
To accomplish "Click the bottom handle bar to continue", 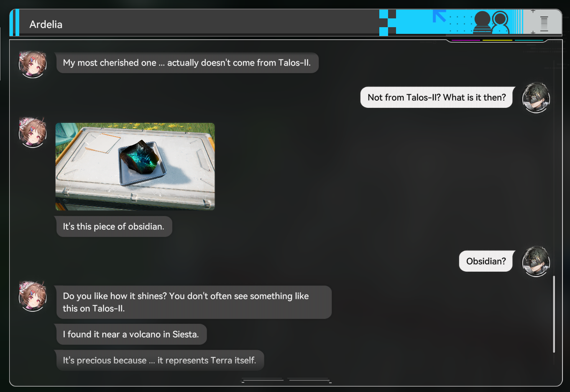I will [x=286, y=380].
